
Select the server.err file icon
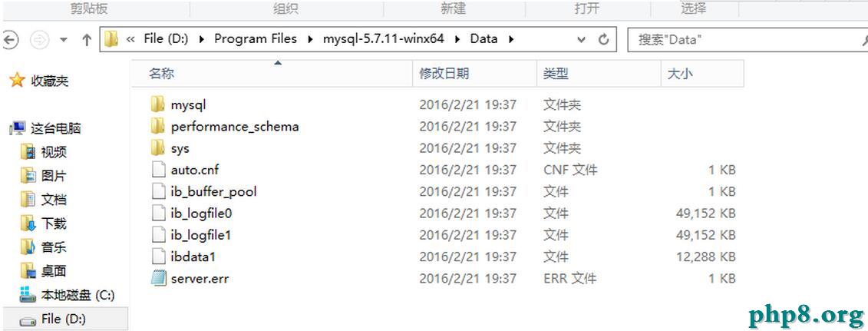159,278
